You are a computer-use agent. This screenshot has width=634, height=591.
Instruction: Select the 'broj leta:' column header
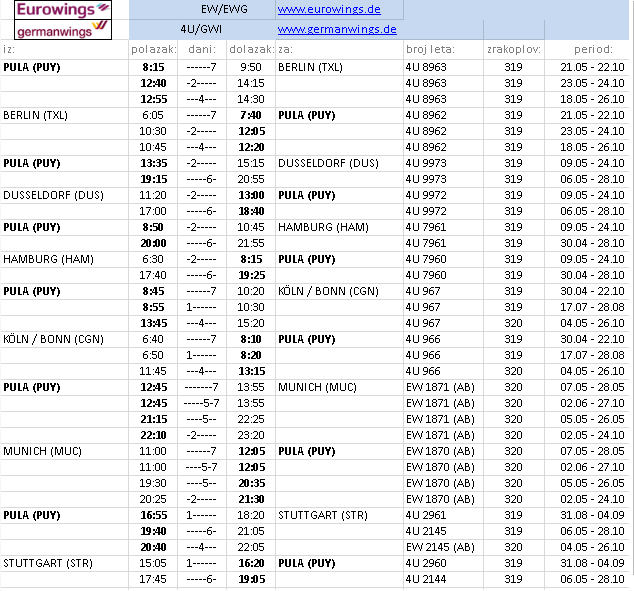point(430,49)
